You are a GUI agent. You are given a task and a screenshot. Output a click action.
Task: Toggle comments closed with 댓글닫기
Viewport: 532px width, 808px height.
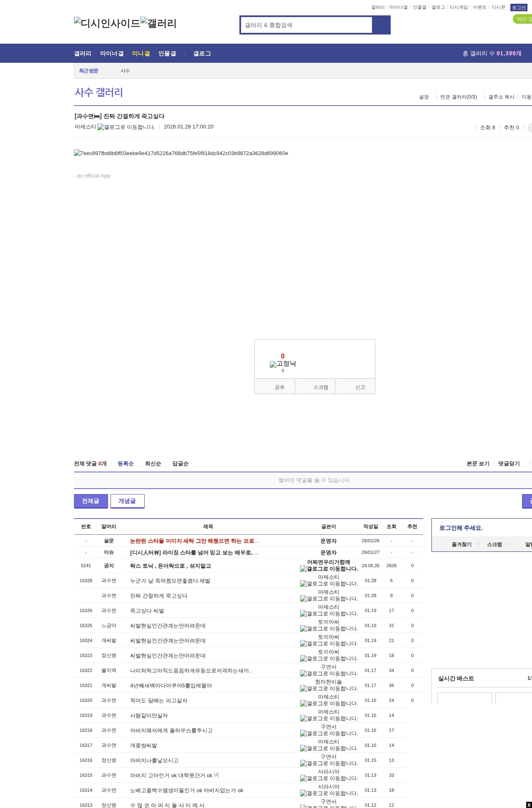(509, 464)
